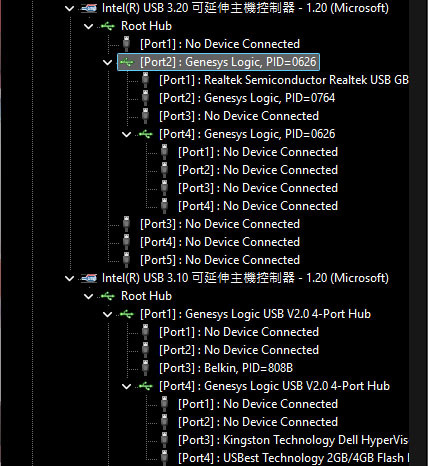Collapse Port4 Genesys Logic USB V2.0 4-Port Hub

tap(126, 386)
